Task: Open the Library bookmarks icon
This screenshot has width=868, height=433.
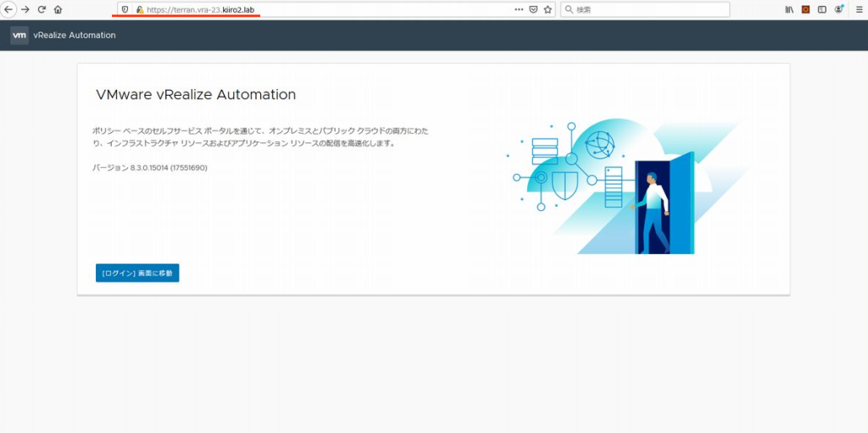Action: point(789,9)
